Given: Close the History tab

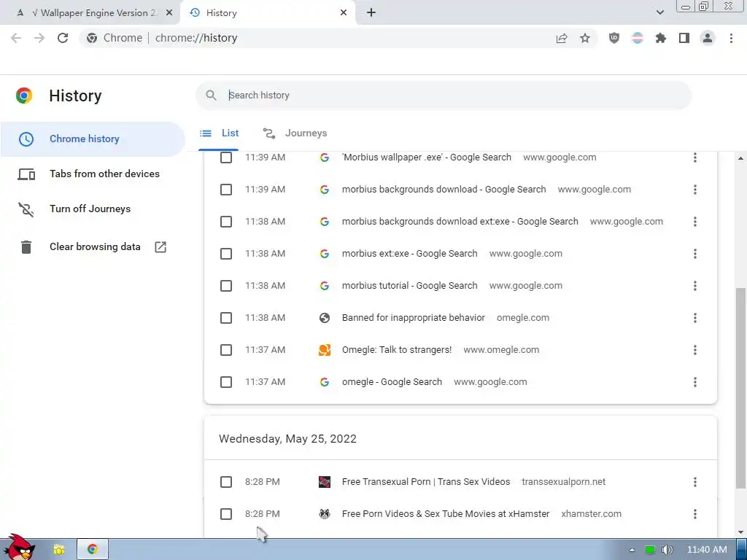Looking at the screenshot, I should point(344,13).
